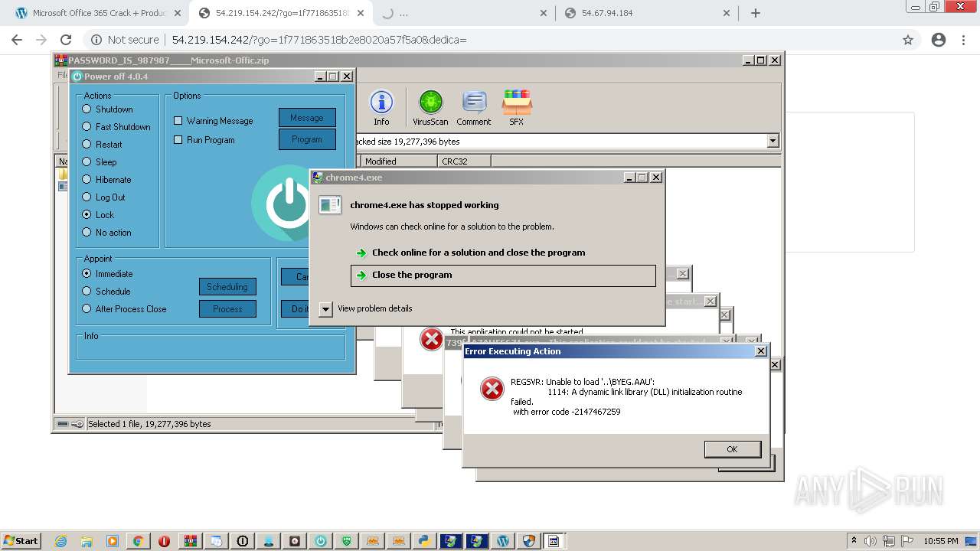This screenshot has height=551, width=980.
Task: Click the Message button in Options
Action: 307,118
